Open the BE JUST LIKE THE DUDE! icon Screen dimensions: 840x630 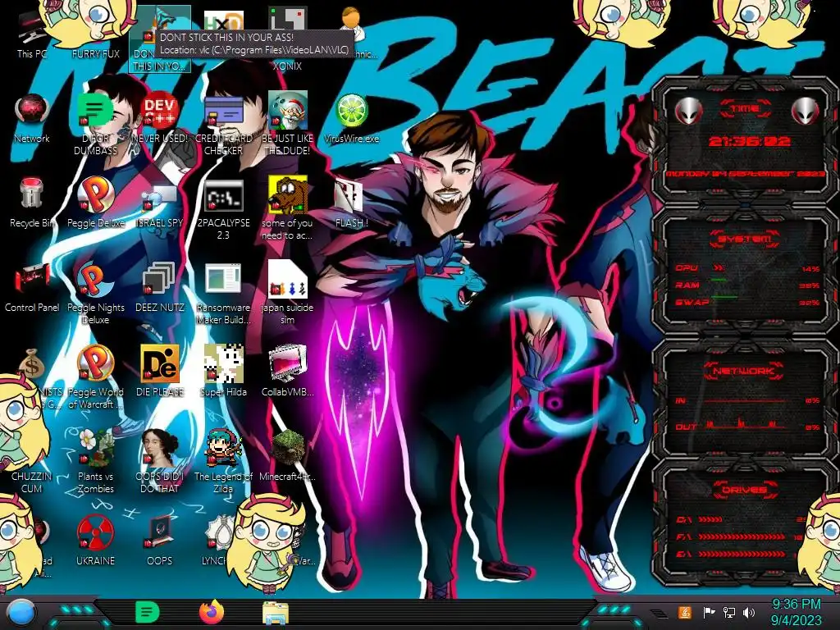click(x=287, y=125)
